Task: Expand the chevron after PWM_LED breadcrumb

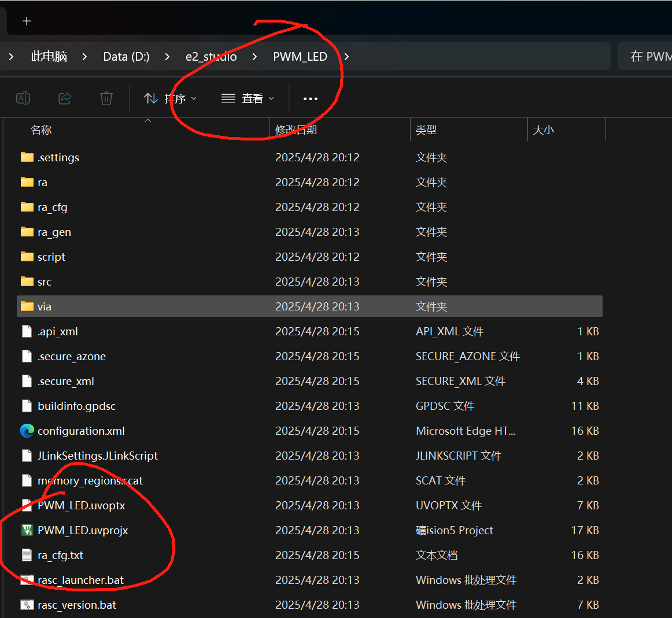Action: point(346,57)
